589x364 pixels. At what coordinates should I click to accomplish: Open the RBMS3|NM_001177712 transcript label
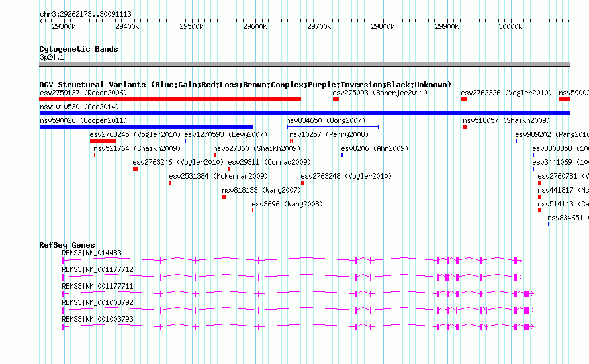coord(98,270)
